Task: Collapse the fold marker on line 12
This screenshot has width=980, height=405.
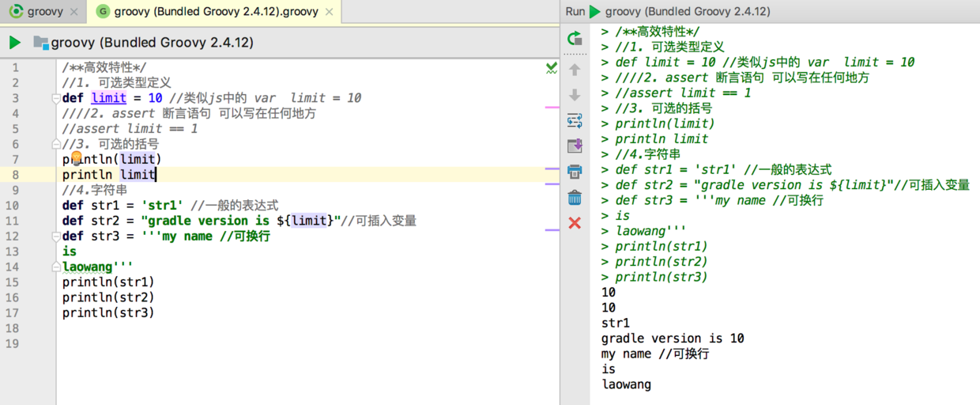Action: [x=56, y=236]
